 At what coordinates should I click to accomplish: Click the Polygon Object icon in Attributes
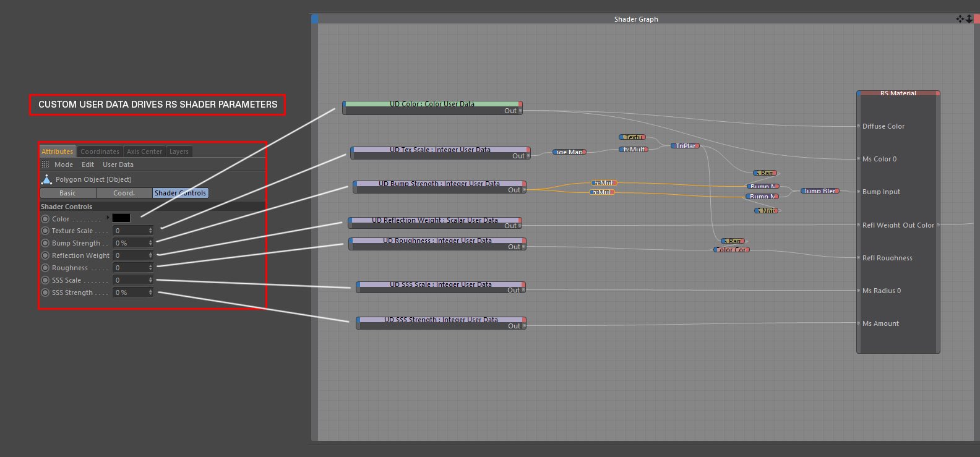46,179
